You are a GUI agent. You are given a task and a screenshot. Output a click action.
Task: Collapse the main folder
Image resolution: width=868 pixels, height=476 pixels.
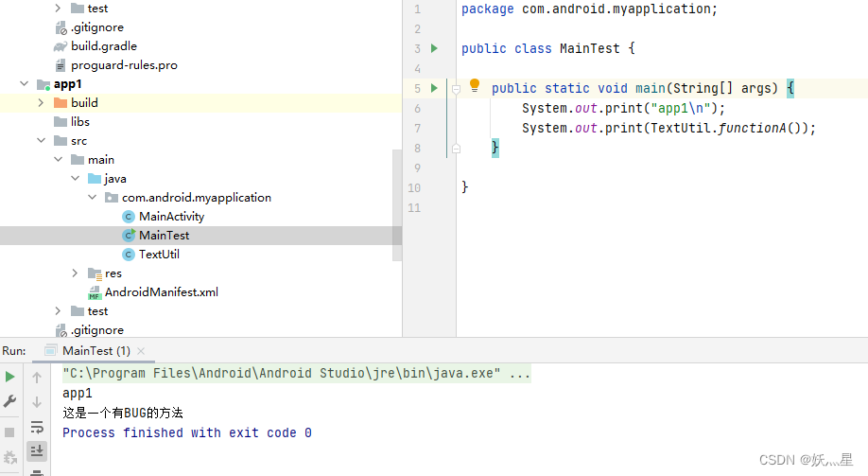click(x=58, y=159)
